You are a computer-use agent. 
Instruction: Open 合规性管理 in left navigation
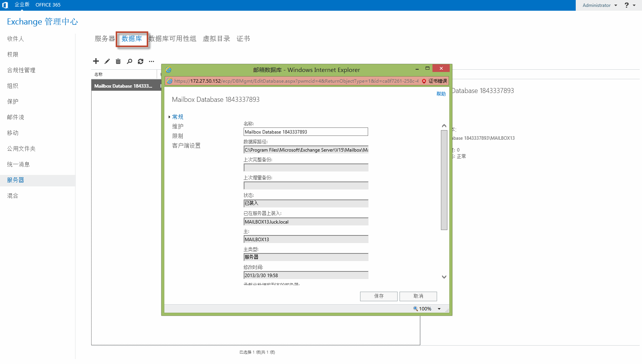click(21, 70)
